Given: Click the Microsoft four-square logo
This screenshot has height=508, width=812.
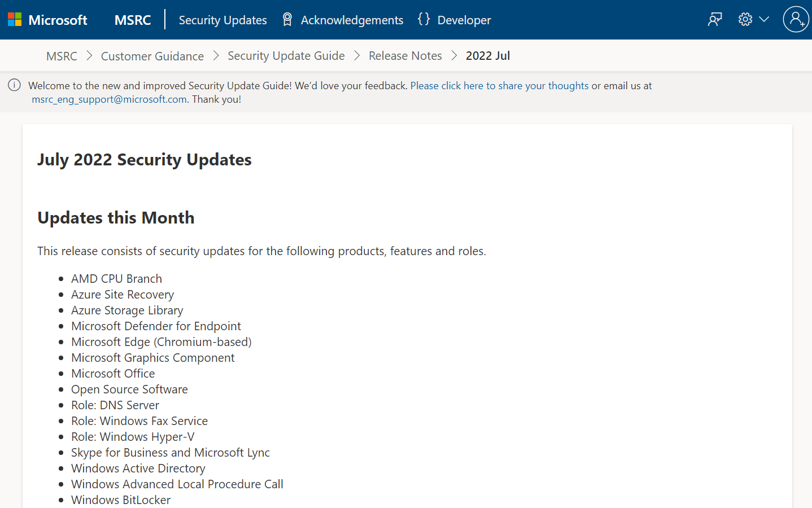Looking at the screenshot, I should pos(15,20).
